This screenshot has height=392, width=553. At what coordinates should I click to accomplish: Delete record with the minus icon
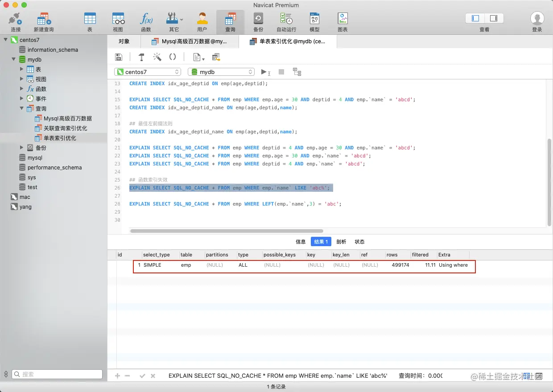128,376
